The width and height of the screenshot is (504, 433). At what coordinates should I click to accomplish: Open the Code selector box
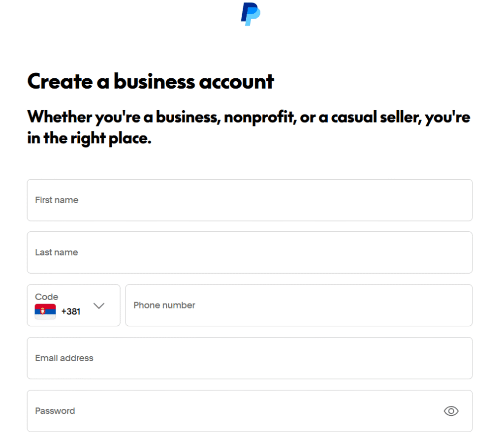point(73,305)
